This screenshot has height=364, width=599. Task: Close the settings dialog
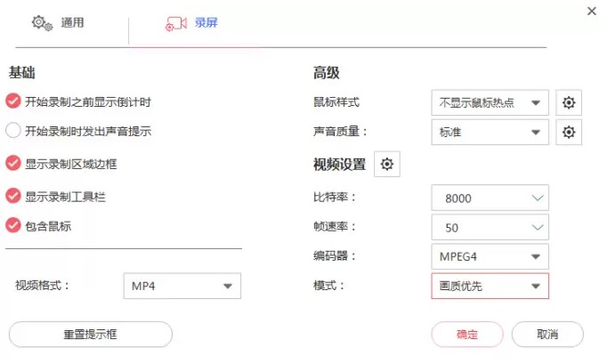tap(592, 10)
